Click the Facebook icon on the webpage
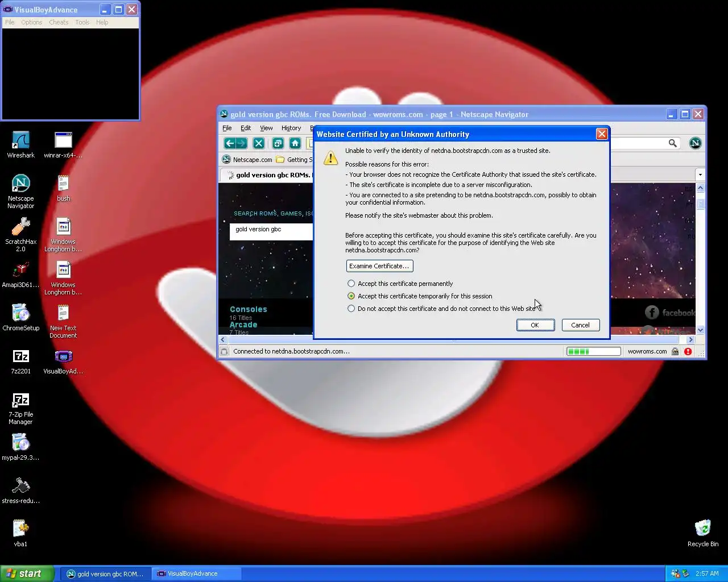This screenshot has height=582, width=728. [x=652, y=312]
